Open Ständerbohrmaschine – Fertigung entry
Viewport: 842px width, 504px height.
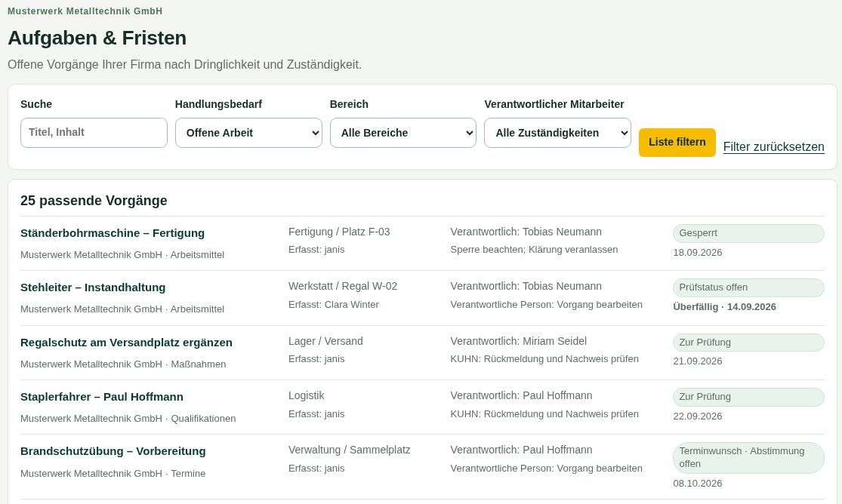tap(113, 233)
